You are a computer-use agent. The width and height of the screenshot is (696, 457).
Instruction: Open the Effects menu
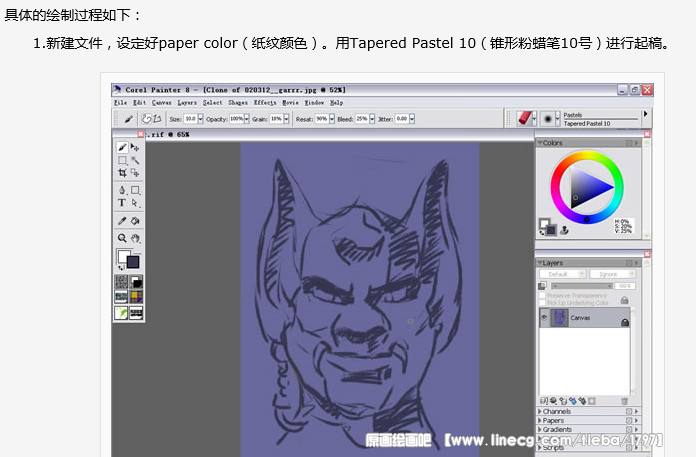[x=265, y=102]
